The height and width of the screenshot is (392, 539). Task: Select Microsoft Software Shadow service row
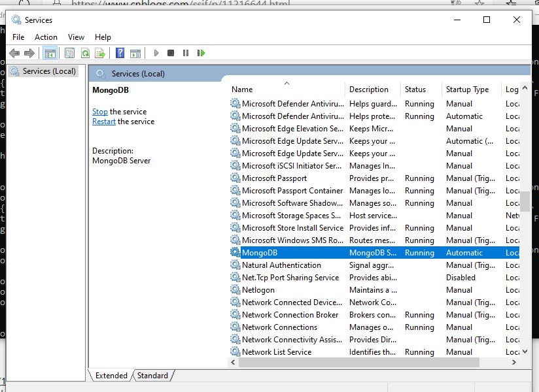click(374, 203)
